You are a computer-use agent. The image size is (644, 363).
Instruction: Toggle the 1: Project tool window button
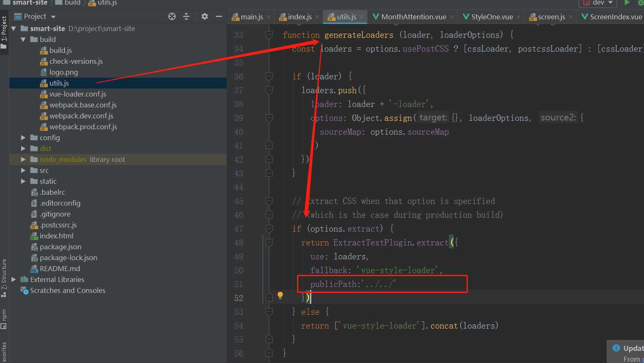[4, 32]
